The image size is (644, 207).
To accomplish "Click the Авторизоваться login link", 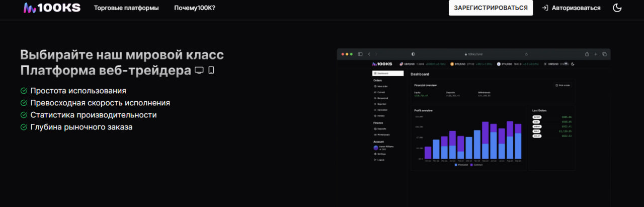I will tap(571, 8).
